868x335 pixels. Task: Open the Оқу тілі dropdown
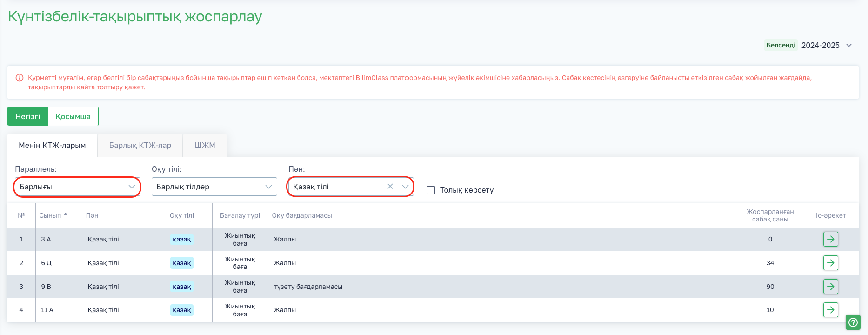[214, 187]
